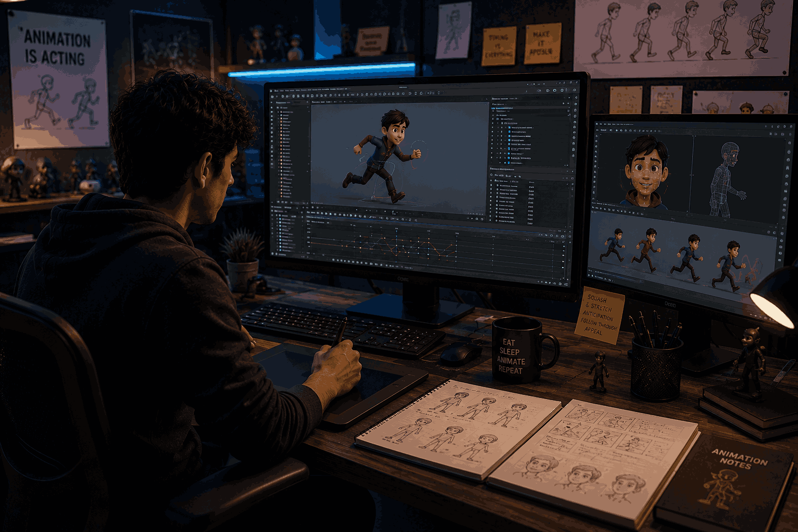Click topmost icon in main monitor's right icon strip
Screen dimensions: 798x532
coord(576,98)
